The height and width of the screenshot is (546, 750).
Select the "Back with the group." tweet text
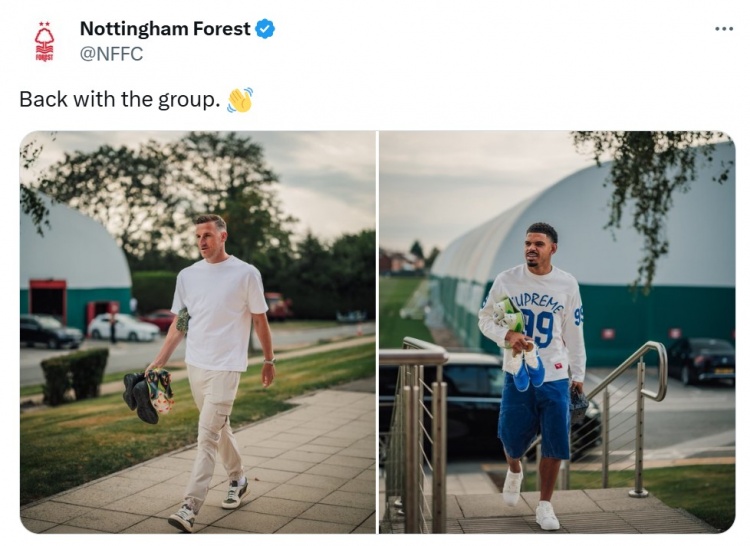point(119,100)
